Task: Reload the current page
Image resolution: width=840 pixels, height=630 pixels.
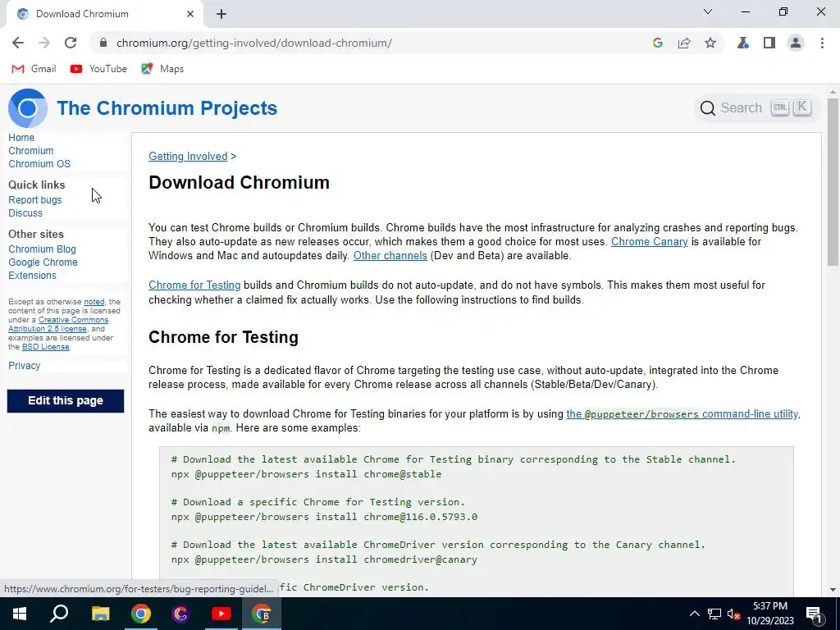Action: [71, 43]
